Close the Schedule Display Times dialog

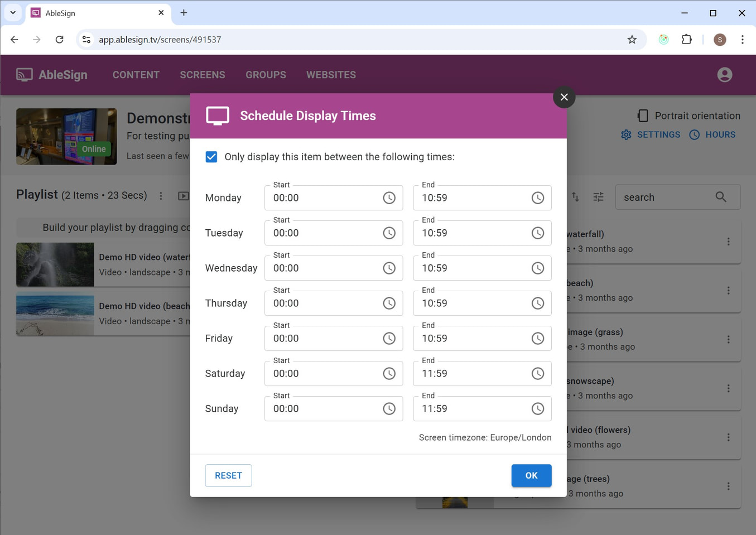pyautogui.click(x=564, y=97)
